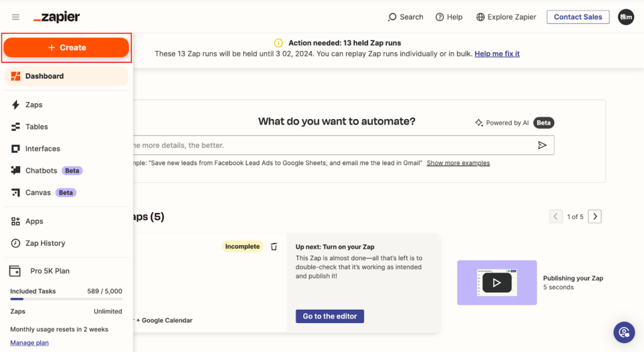
Task: Click the Chatbots sidebar icon
Action: [16, 170]
